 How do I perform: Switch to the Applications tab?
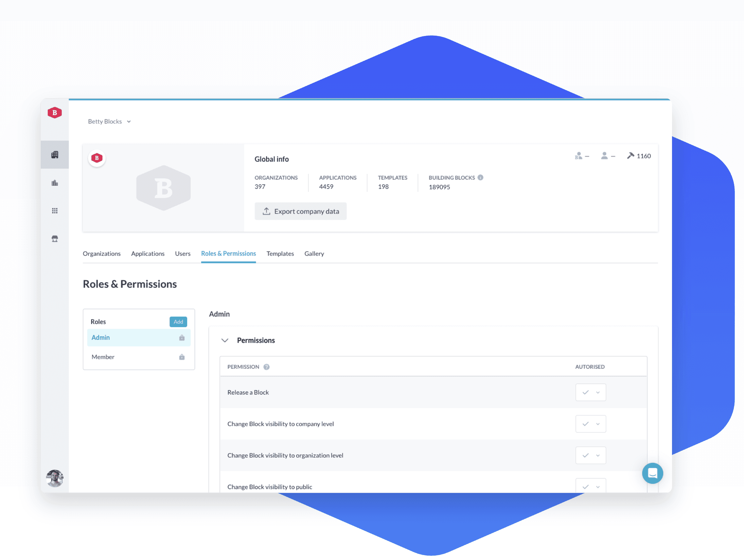tap(148, 254)
